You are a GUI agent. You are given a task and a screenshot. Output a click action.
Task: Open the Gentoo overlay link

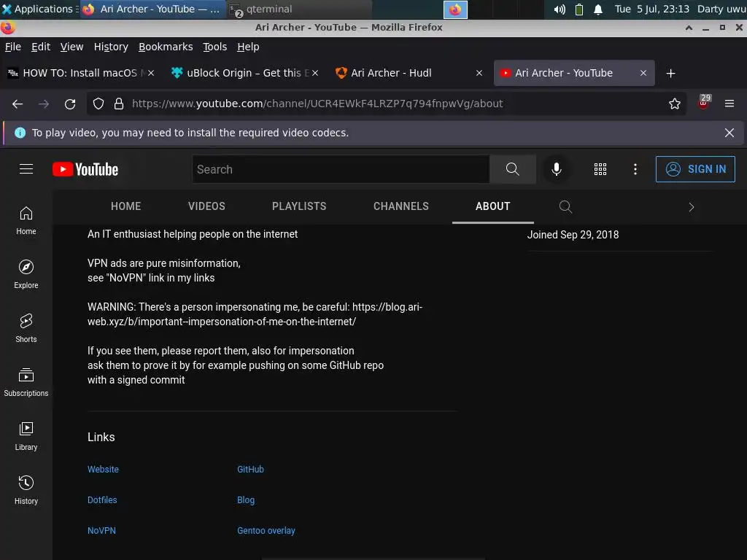[266, 531]
